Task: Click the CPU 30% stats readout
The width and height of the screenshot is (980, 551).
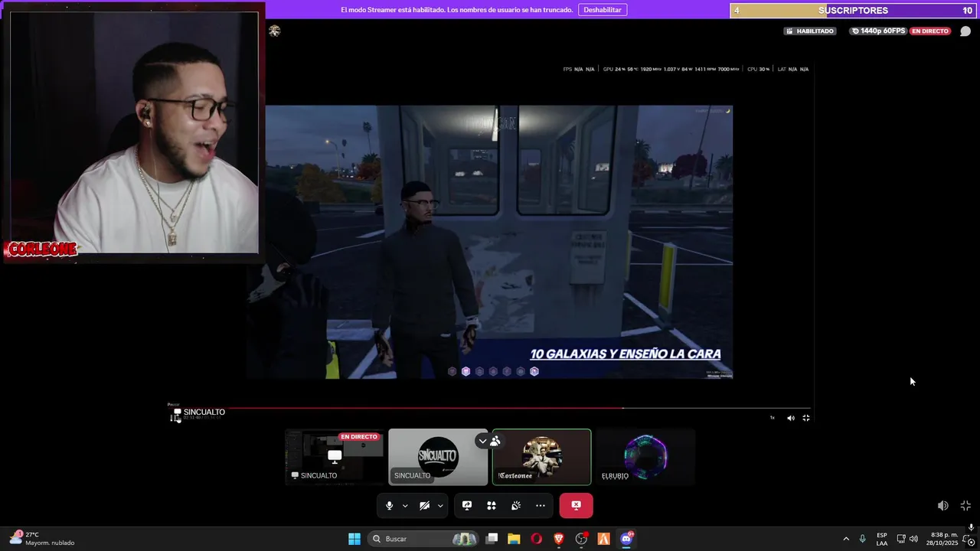Action: point(758,69)
